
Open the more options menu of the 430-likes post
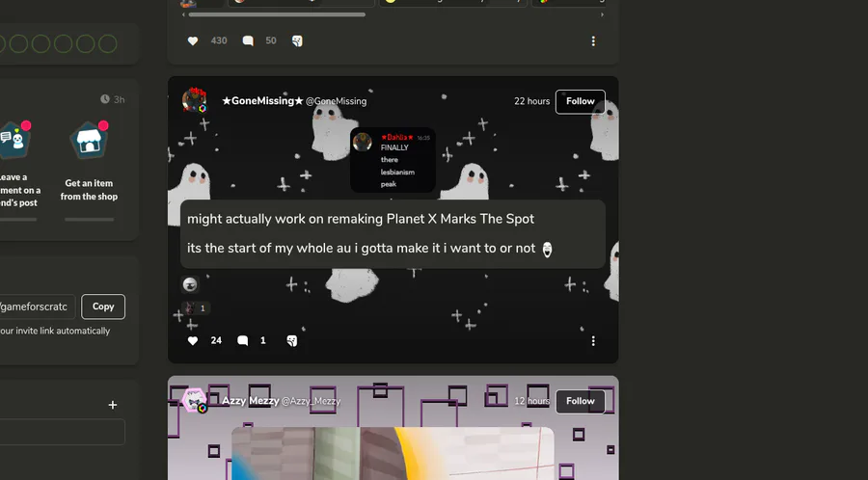point(593,40)
